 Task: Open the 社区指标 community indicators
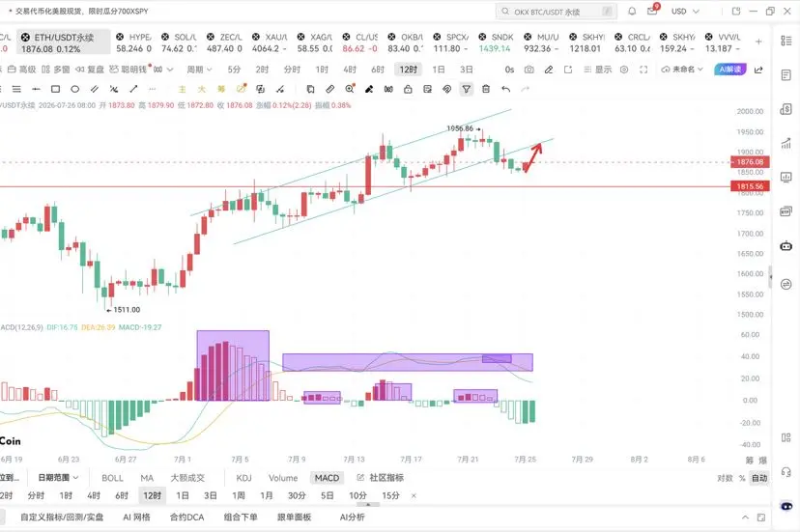click(380, 478)
